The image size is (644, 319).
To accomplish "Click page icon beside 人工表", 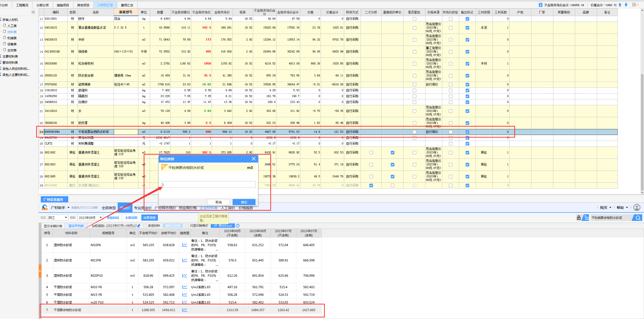I will pos(5,25).
